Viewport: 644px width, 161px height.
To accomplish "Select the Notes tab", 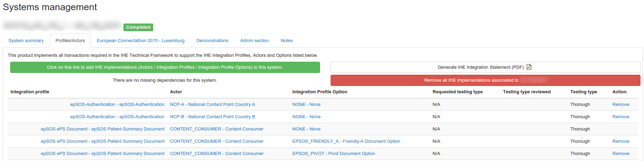I will pyautogui.click(x=286, y=41).
